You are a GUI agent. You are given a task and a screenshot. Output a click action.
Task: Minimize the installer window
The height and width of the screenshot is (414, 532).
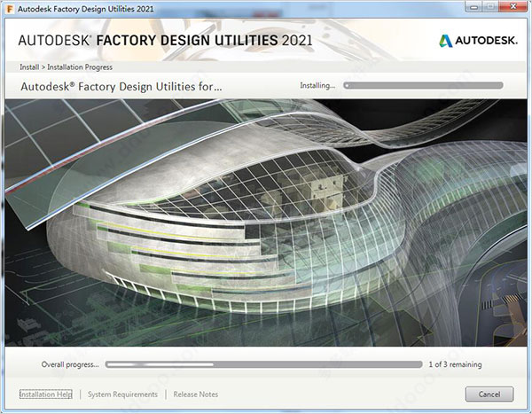coord(474,6)
